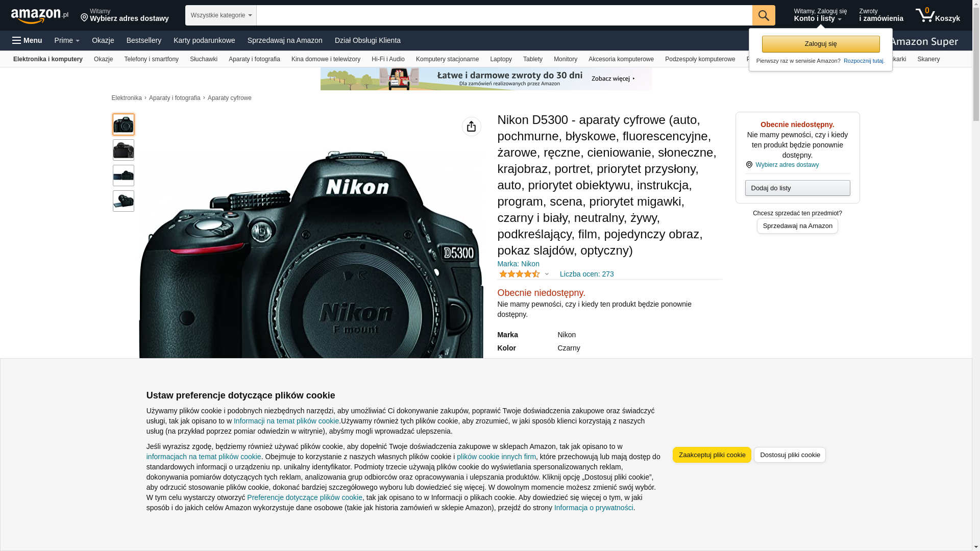Click Zaakceptuj pliki cookie button
Viewport: 980px width, 551px height.
tap(712, 455)
